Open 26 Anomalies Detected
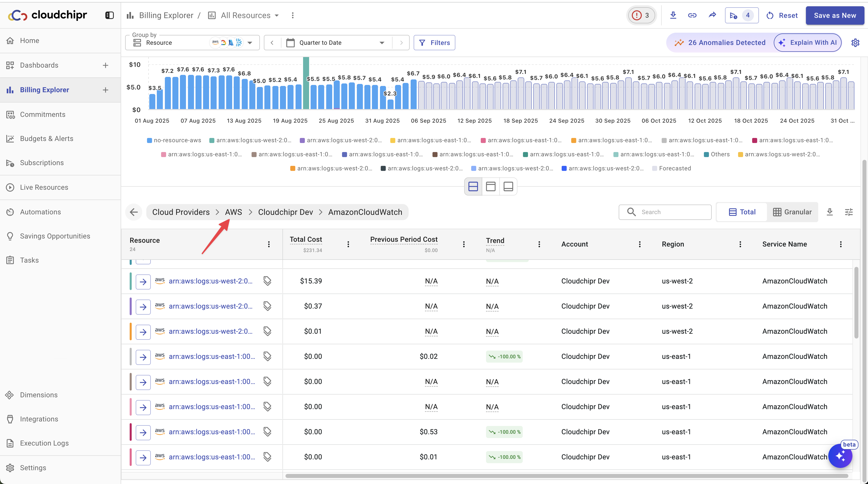Image resolution: width=868 pixels, height=484 pixels. pos(720,42)
